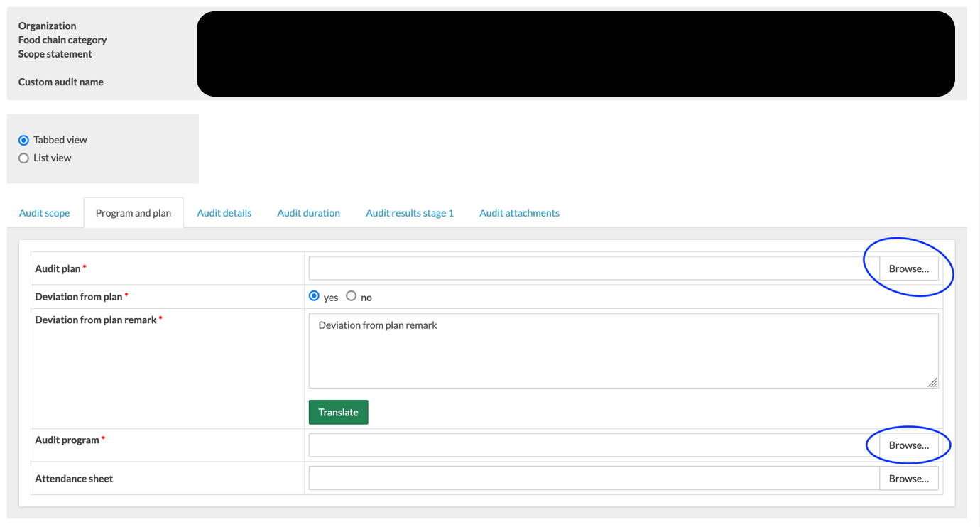This screenshot has width=980, height=527.
Task: Click the Audit program file input field
Action: pyautogui.click(x=594, y=445)
